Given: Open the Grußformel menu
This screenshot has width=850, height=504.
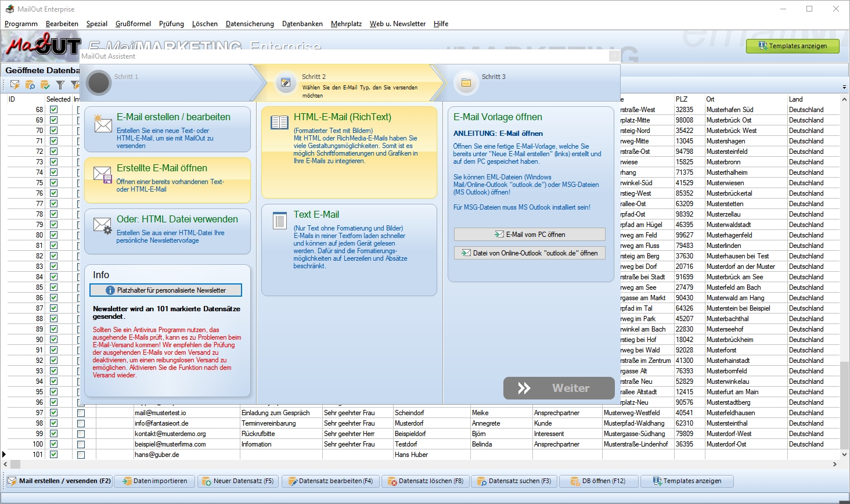Looking at the screenshot, I should pos(133,24).
